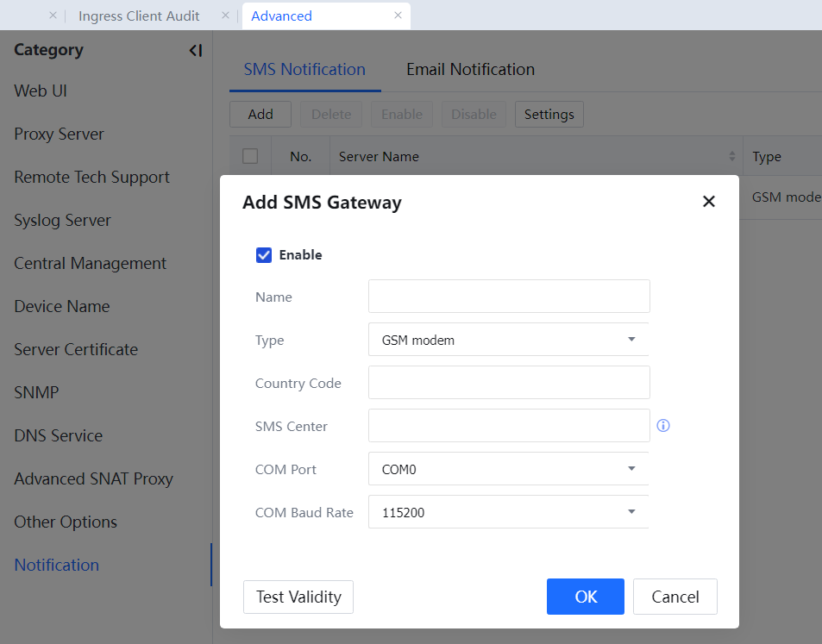Close the Add SMS Gateway dialog

[708, 202]
